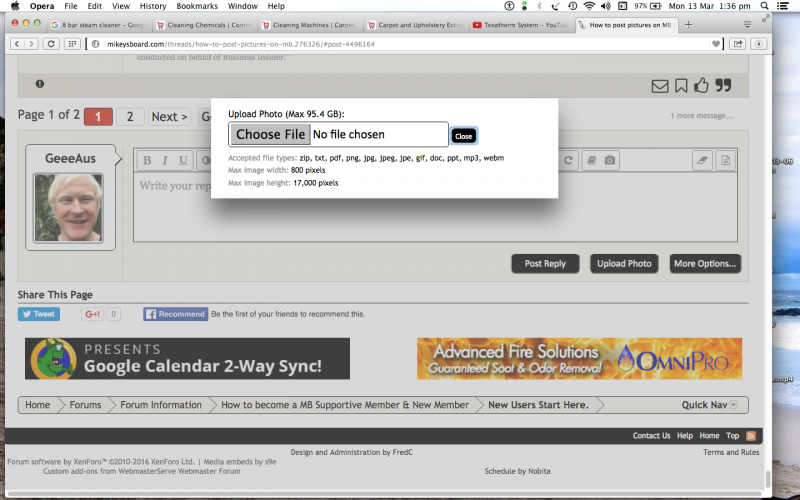Click the Bold formatting icon

pyautogui.click(x=146, y=160)
